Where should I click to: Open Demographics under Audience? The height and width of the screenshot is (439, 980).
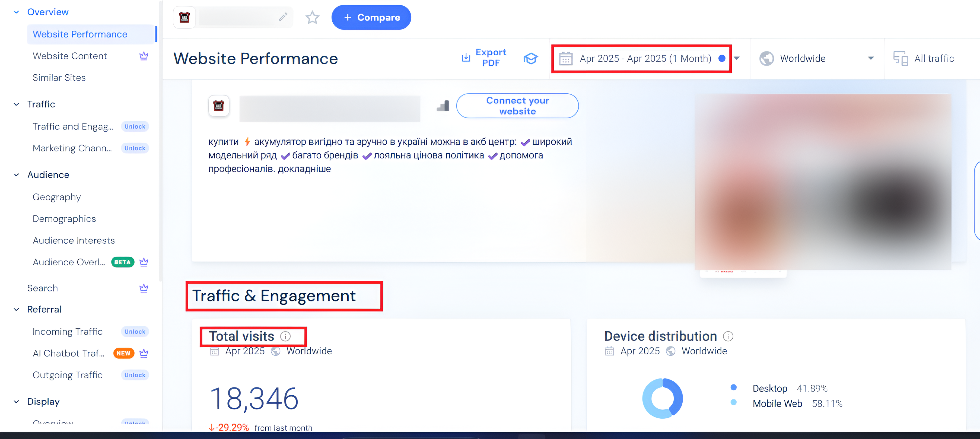64,219
